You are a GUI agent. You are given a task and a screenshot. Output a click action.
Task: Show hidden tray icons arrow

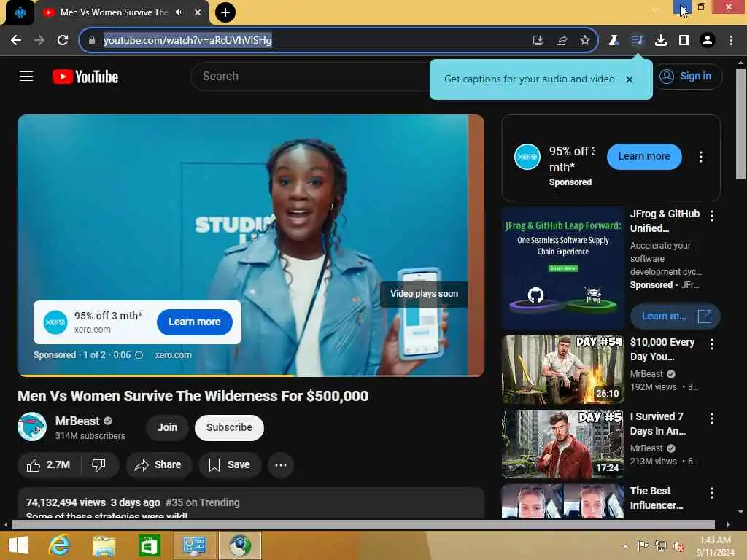(x=625, y=546)
